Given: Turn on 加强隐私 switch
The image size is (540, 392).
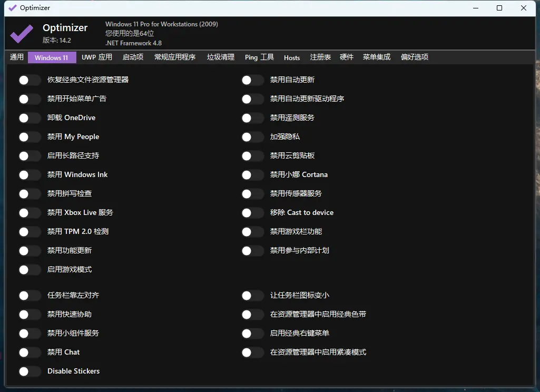Looking at the screenshot, I should (x=253, y=137).
